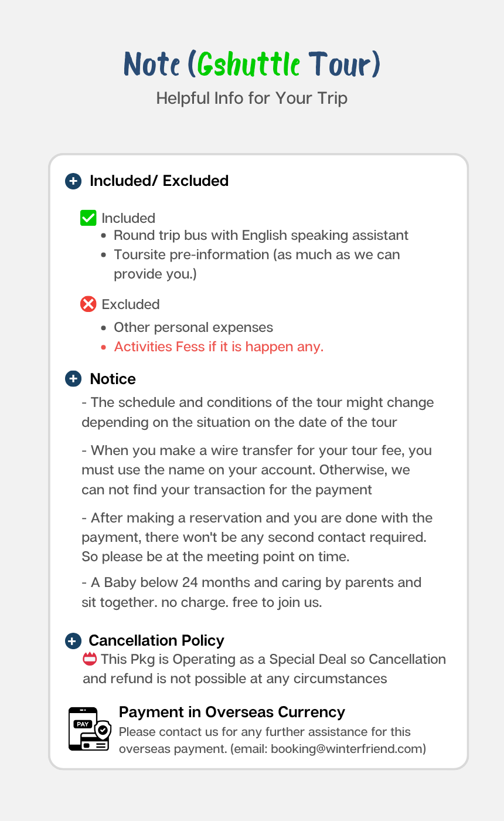Click the Payment in Overseas Currency heading

(x=231, y=712)
